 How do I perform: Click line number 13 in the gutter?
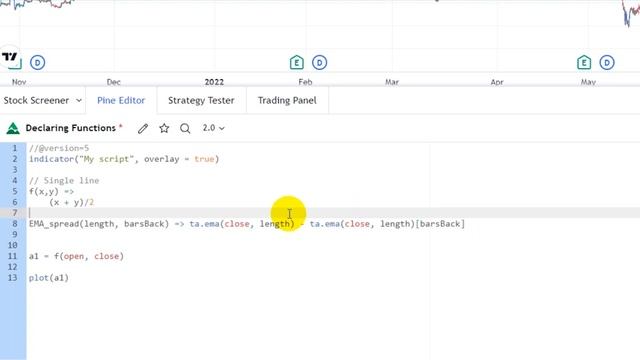point(13,278)
